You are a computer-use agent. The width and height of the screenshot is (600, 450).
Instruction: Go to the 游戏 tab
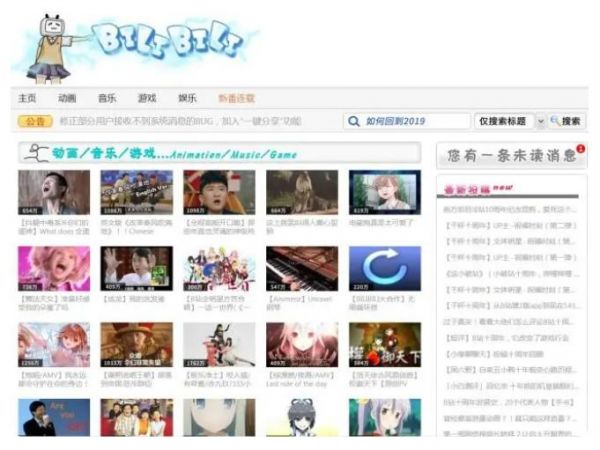(x=147, y=98)
